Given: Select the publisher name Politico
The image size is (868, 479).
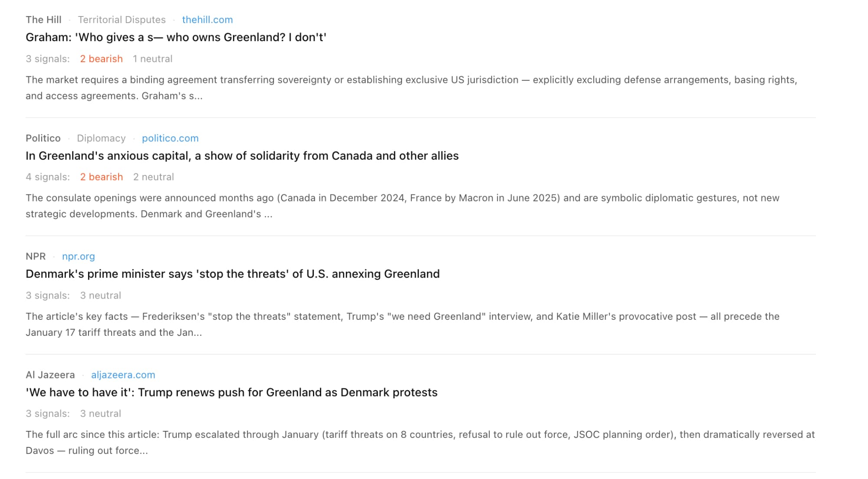Looking at the screenshot, I should coord(43,138).
